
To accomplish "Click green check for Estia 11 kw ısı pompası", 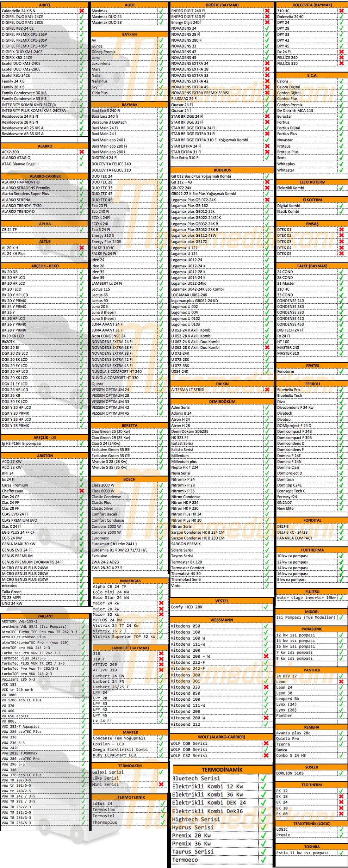I will 341,853.
